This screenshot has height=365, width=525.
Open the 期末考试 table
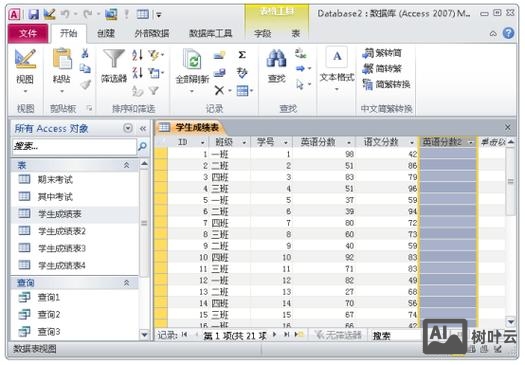tap(55, 179)
